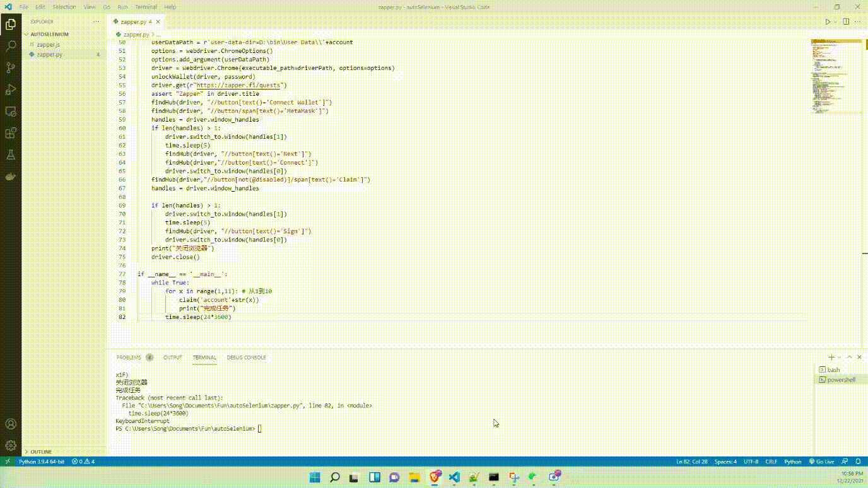Create a new terminal with plus icon
Screen dimensions: 868x488
(x=831, y=357)
